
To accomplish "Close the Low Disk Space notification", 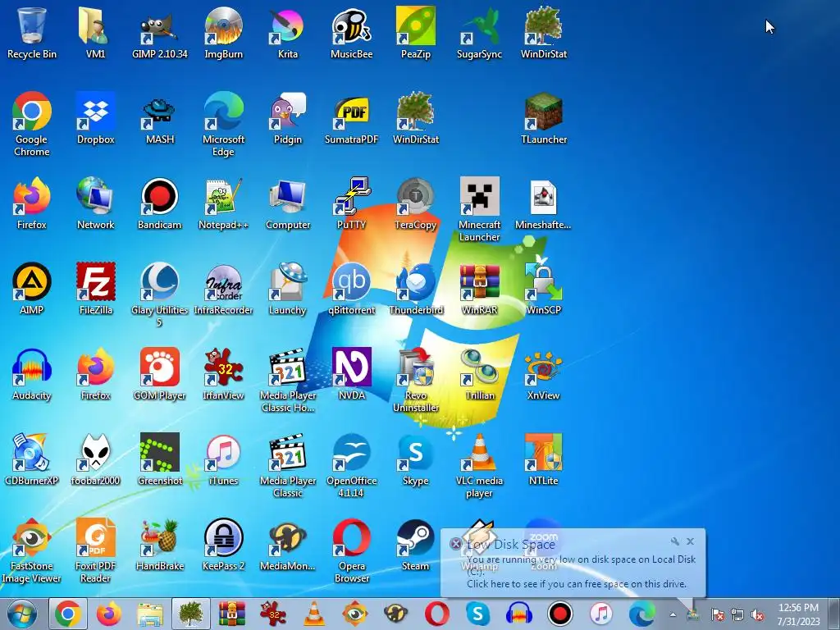I will click(x=691, y=541).
